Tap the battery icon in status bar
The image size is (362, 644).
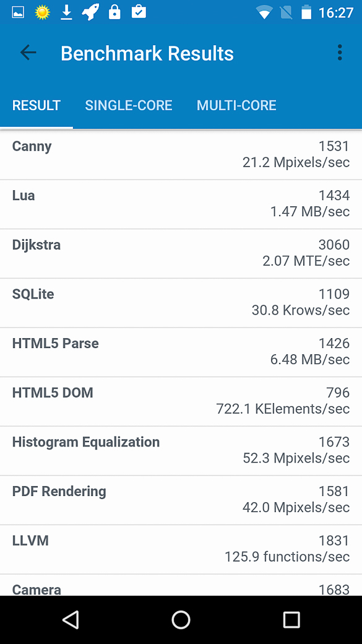(306, 12)
